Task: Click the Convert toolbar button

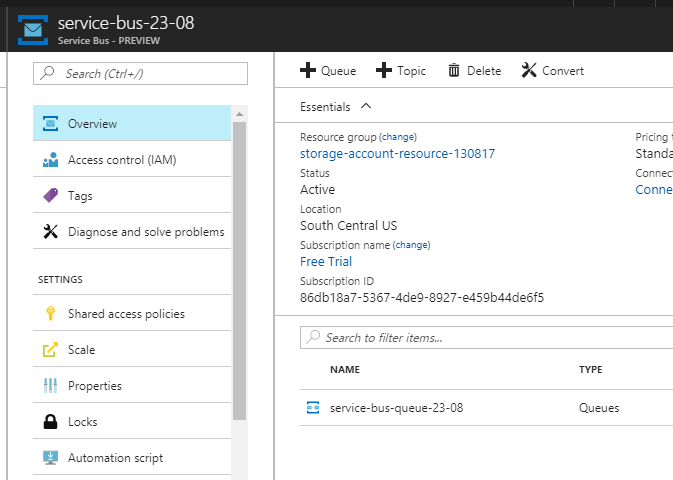Action: (552, 71)
